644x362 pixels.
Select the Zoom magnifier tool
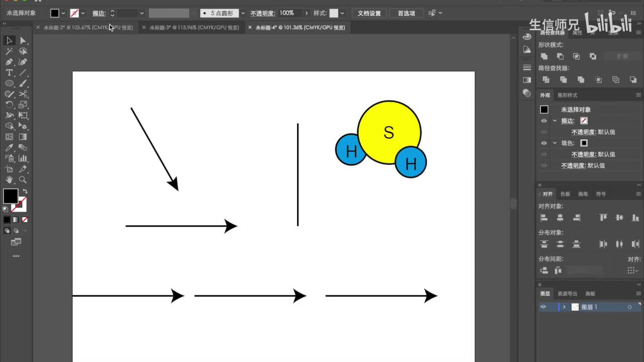[x=23, y=179]
